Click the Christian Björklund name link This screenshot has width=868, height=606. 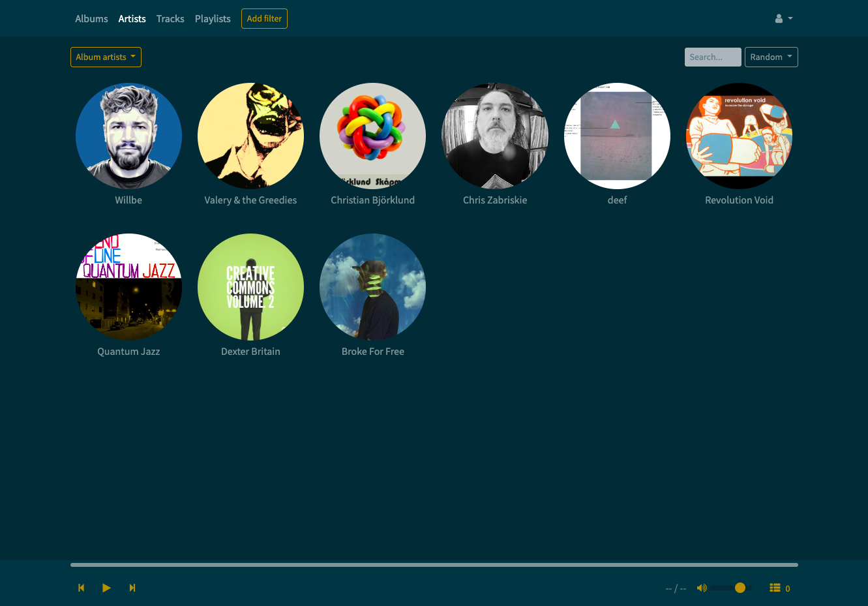click(372, 200)
